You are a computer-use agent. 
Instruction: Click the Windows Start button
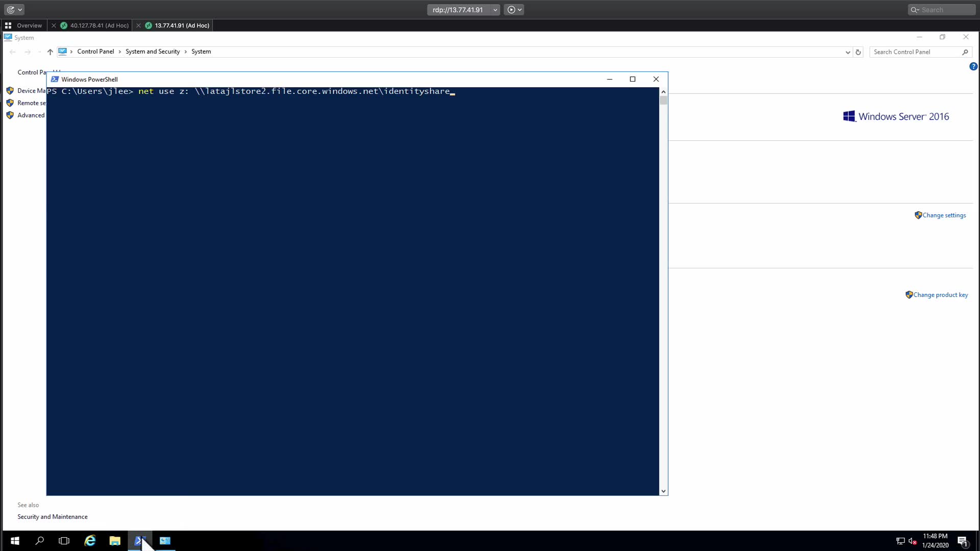[x=15, y=541]
